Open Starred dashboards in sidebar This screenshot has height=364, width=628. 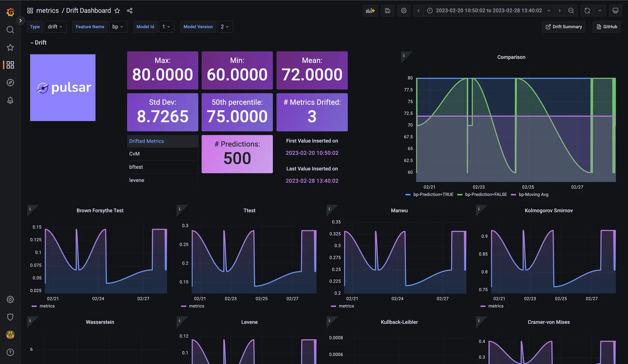[10, 47]
